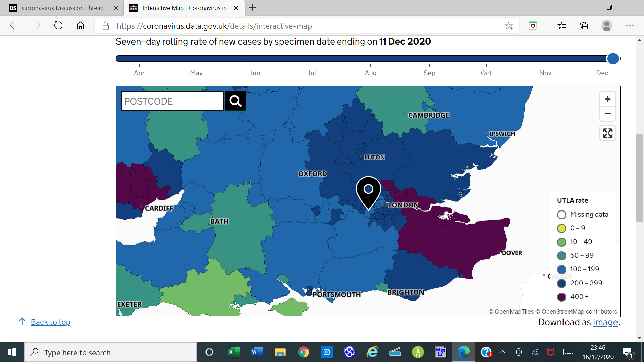
Task: Open browser Collections icon
Action: (x=584, y=26)
